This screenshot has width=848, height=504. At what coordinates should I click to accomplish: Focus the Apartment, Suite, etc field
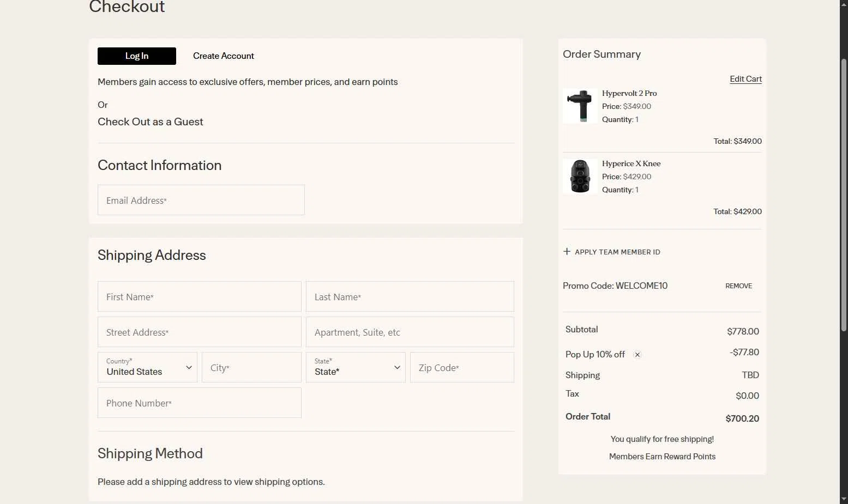tap(410, 332)
